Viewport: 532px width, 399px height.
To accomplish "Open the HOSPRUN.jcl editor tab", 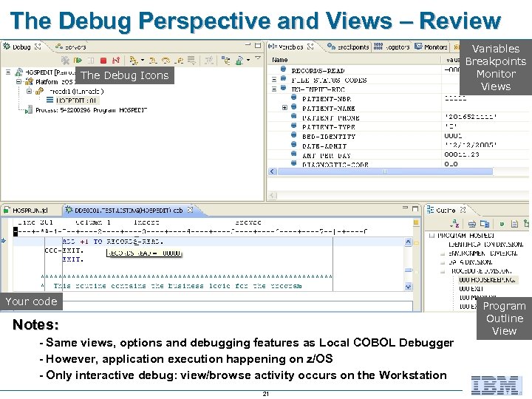I will 26,211.
